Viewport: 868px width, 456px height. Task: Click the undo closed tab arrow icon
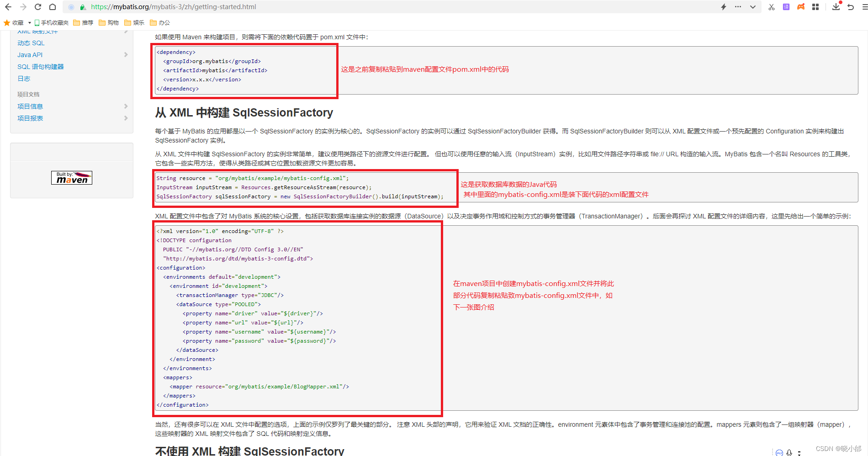click(x=851, y=7)
